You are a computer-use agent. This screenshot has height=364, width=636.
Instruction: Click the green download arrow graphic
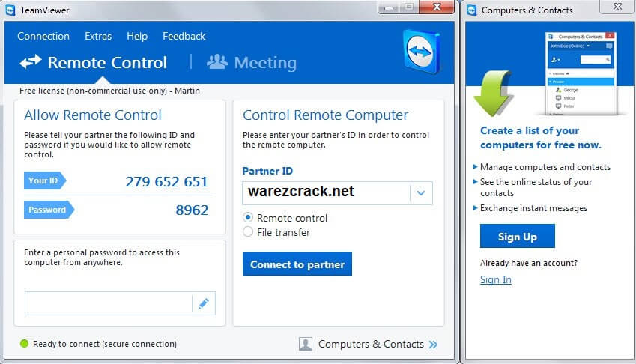point(492,93)
